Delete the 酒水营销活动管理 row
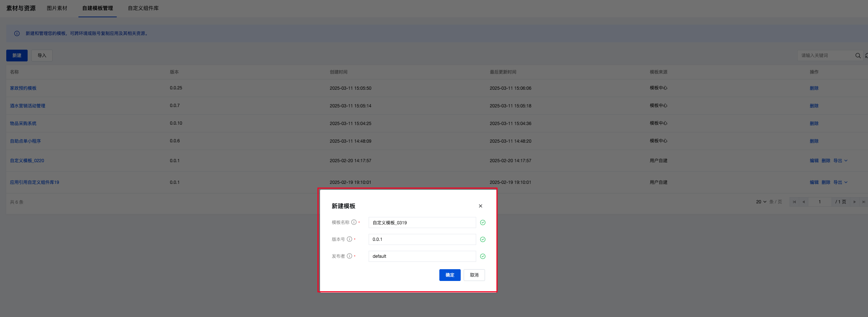 click(814, 106)
